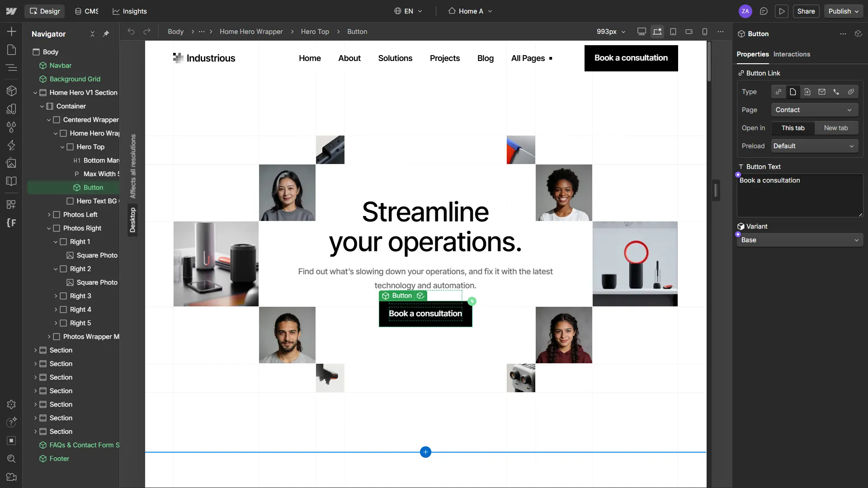Select the Tablet breakpoint icon
The image size is (868, 488).
pos(673,32)
